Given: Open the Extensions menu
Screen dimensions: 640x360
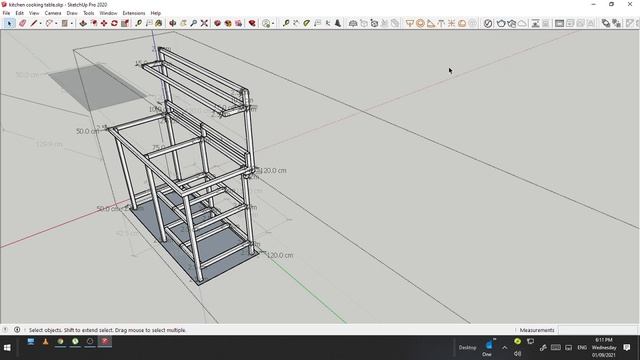Looking at the screenshot, I should [134, 13].
